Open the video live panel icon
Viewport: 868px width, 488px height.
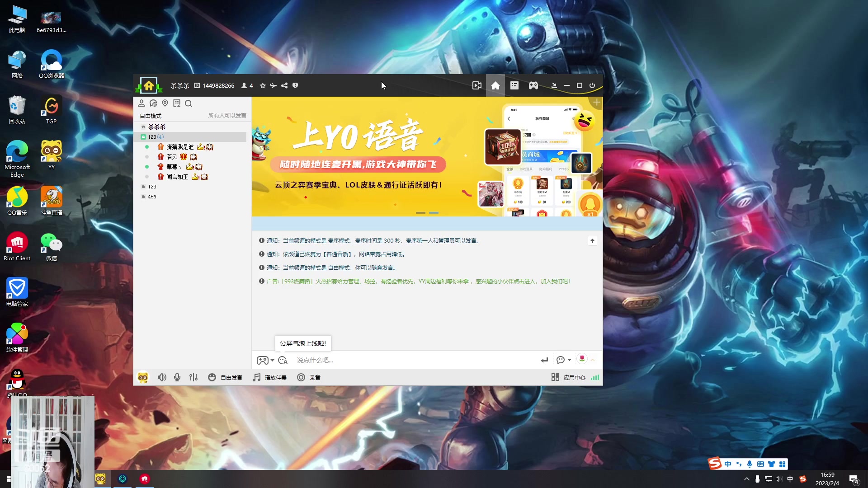476,85
